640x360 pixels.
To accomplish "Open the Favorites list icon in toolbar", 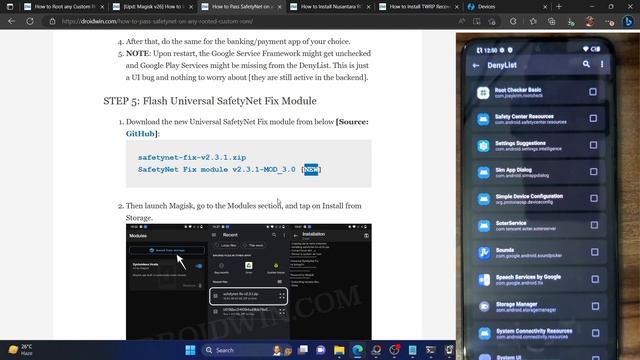I will point(533,21).
